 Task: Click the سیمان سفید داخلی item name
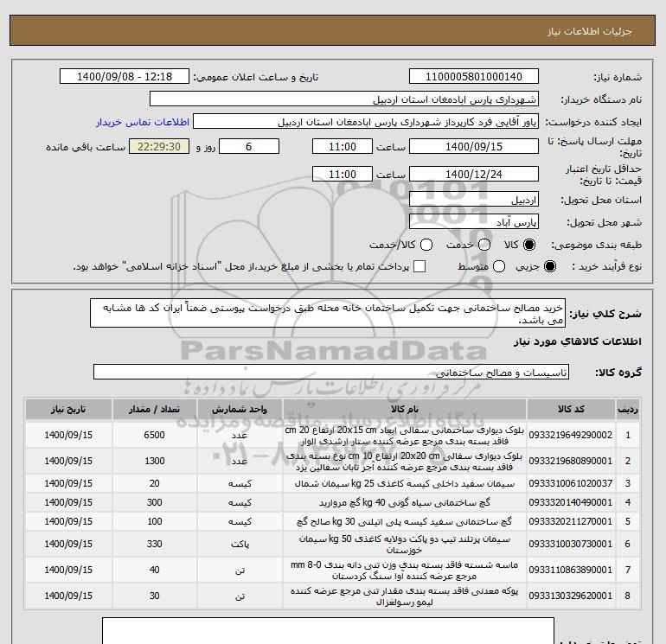tap(405, 483)
